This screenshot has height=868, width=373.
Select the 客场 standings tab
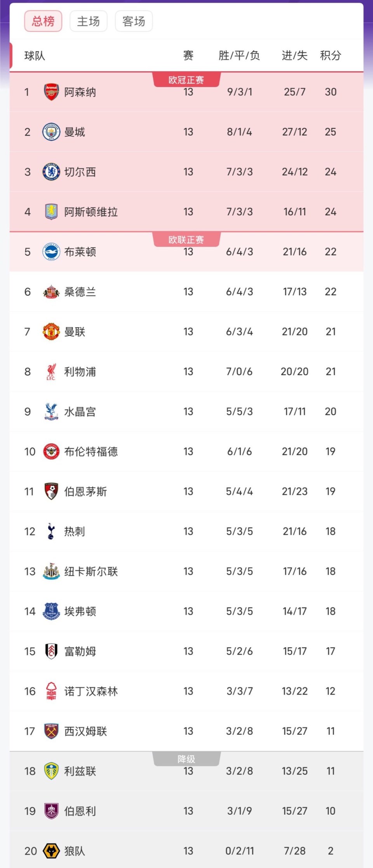point(134,21)
